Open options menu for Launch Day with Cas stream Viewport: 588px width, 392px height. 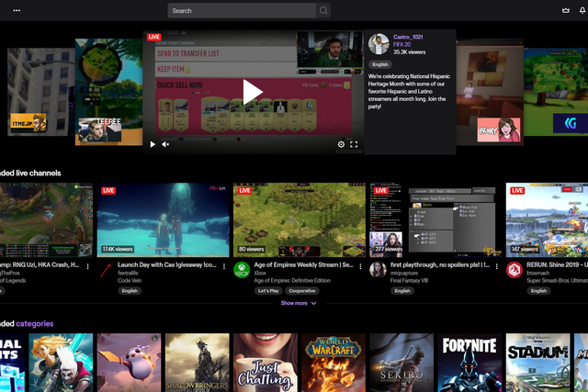[x=224, y=266]
